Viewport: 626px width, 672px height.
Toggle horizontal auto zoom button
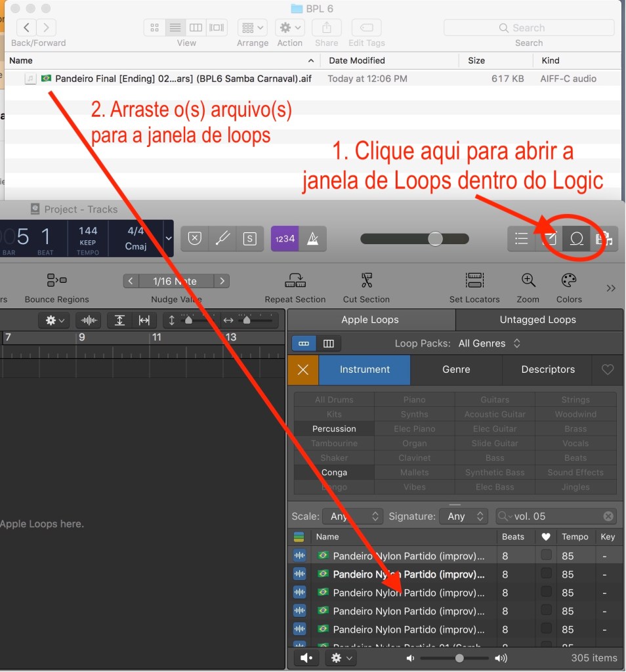click(x=144, y=320)
